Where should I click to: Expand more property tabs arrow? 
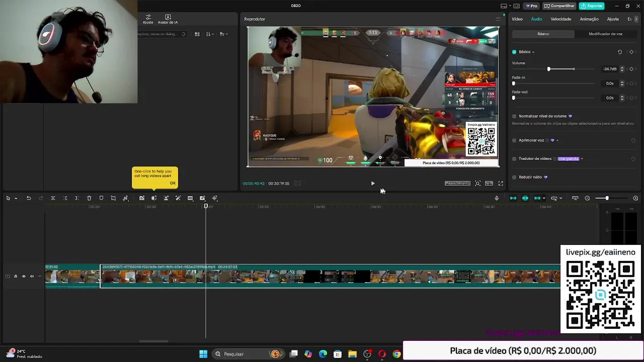point(636,19)
